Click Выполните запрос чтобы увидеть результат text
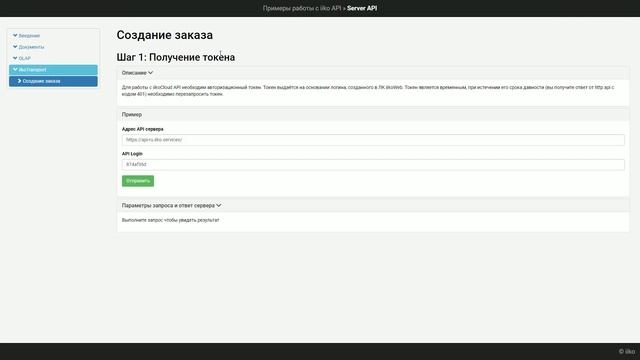Screen dimensions: 640x360 click(171, 220)
